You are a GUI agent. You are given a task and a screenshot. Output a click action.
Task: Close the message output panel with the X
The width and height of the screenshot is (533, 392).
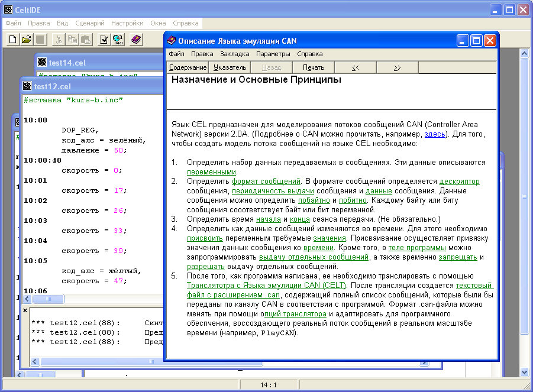point(25,310)
